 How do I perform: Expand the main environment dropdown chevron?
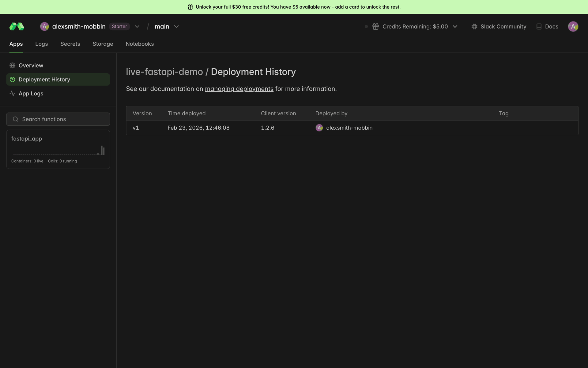(176, 27)
